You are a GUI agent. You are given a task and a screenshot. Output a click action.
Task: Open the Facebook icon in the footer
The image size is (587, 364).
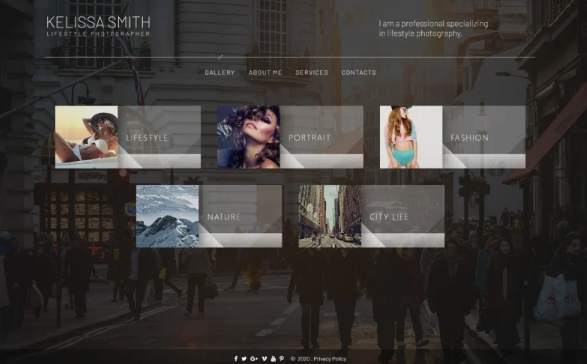(236, 359)
